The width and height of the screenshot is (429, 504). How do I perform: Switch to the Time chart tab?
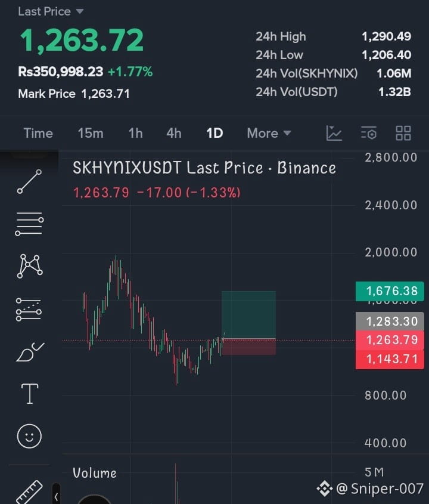(x=38, y=133)
